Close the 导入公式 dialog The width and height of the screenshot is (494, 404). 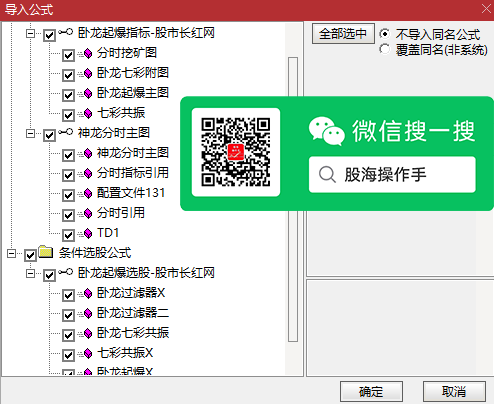pyautogui.click(x=487, y=9)
